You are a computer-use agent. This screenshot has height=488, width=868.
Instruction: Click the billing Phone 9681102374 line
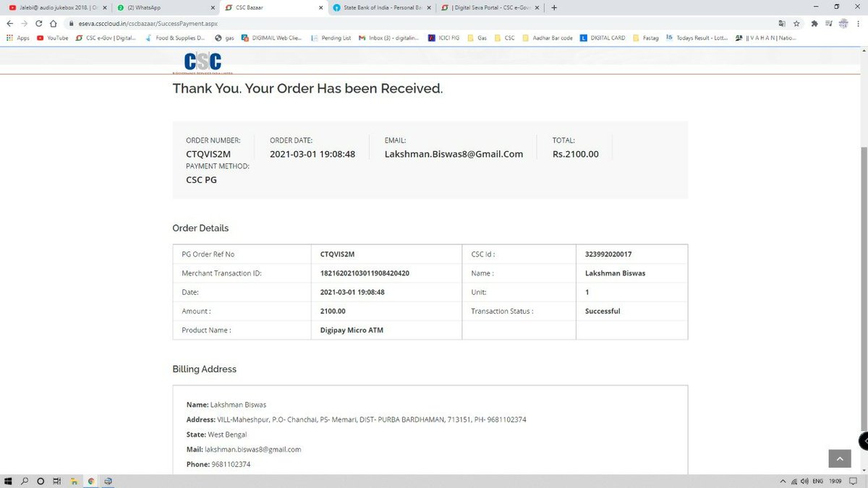[x=218, y=464]
